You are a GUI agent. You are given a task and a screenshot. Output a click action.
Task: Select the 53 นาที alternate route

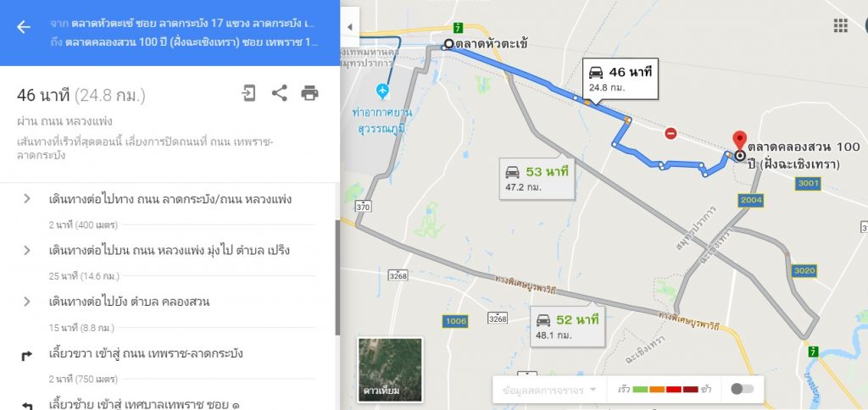[537, 179]
